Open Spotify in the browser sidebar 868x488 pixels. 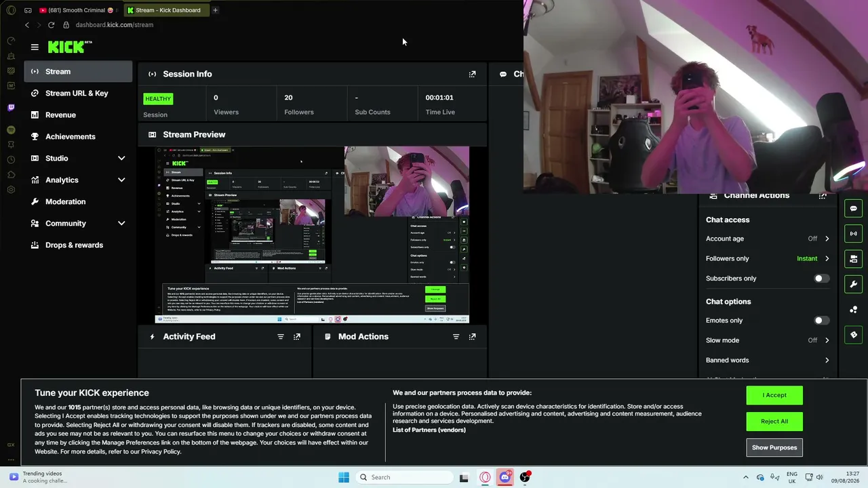(11, 129)
